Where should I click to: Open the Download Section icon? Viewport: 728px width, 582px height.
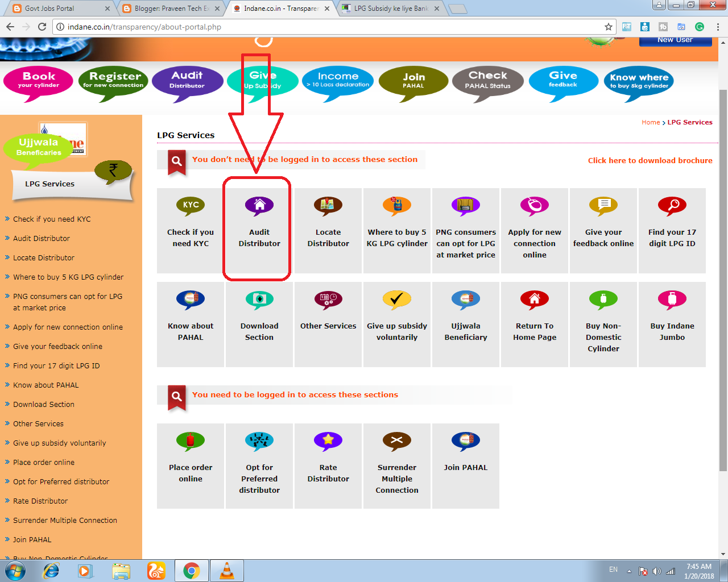[x=259, y=300]
